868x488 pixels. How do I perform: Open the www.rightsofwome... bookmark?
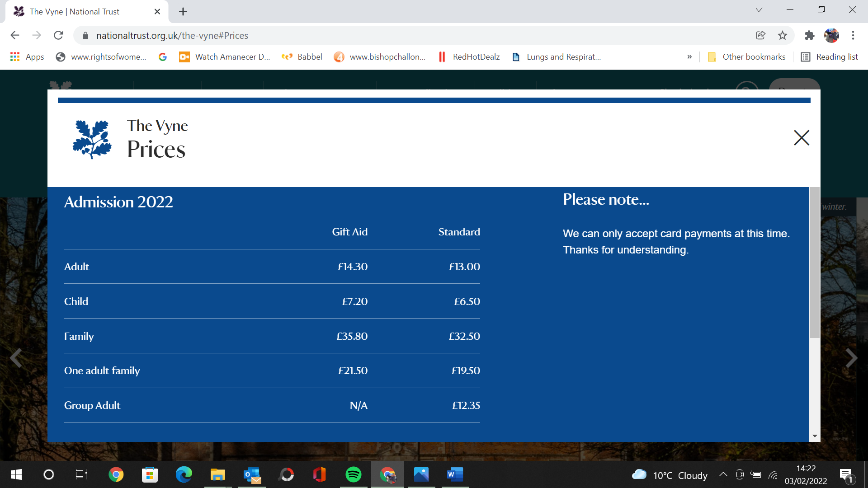(x=101, y=57)
